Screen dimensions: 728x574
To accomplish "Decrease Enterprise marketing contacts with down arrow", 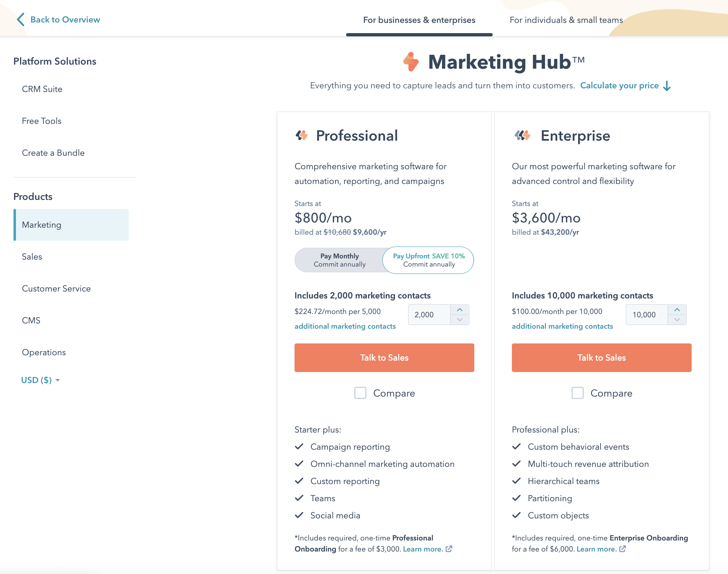I will (677, 320).
